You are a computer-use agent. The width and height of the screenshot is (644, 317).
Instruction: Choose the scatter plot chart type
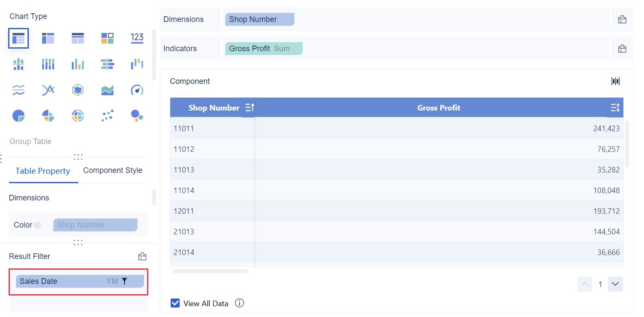[107, 116]
